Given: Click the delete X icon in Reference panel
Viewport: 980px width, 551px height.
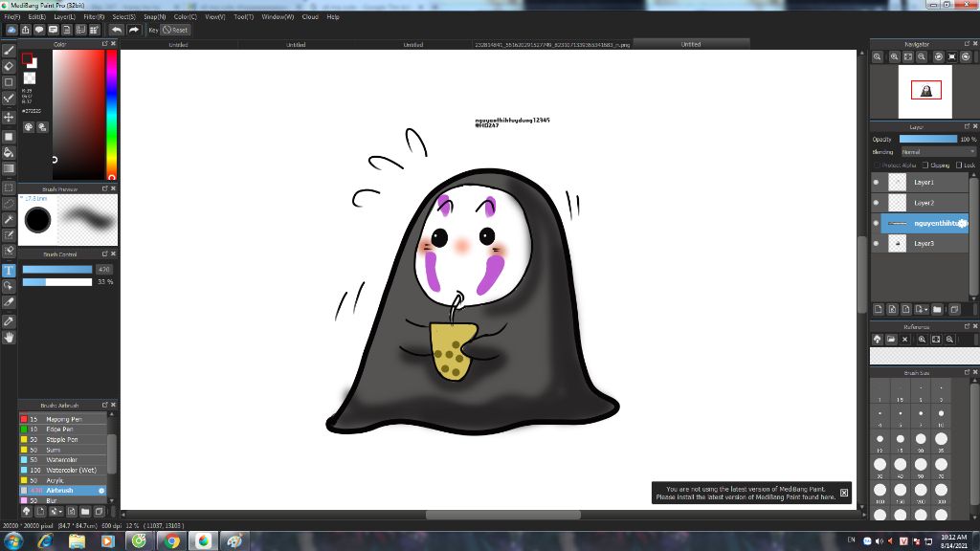Looking at the screenshot, I should click(x=904, y=340).
